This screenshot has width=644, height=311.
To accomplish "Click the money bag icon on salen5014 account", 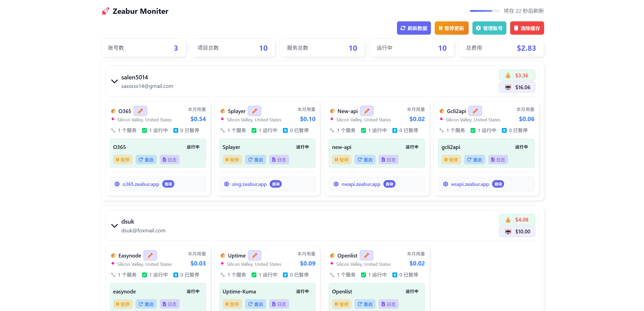I will (x=508, y=76).
